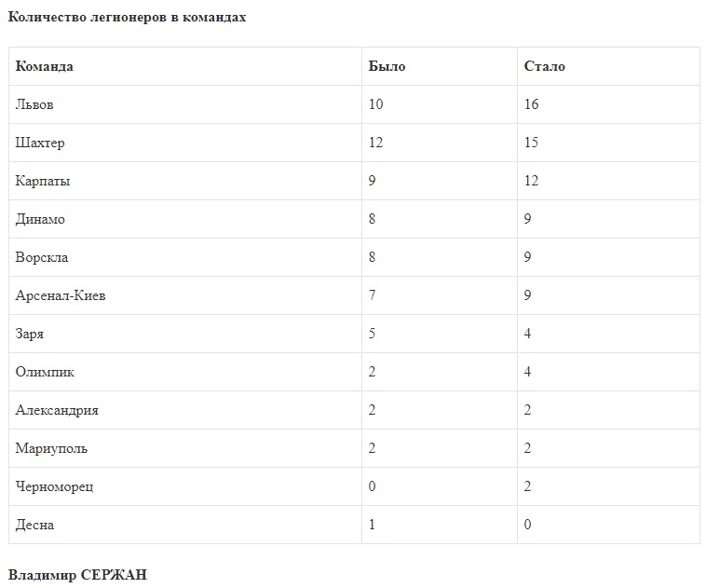The width and height of the screenshot is (706, 588).
Task: Select the Десна team cell
Action: click(34, 525)
